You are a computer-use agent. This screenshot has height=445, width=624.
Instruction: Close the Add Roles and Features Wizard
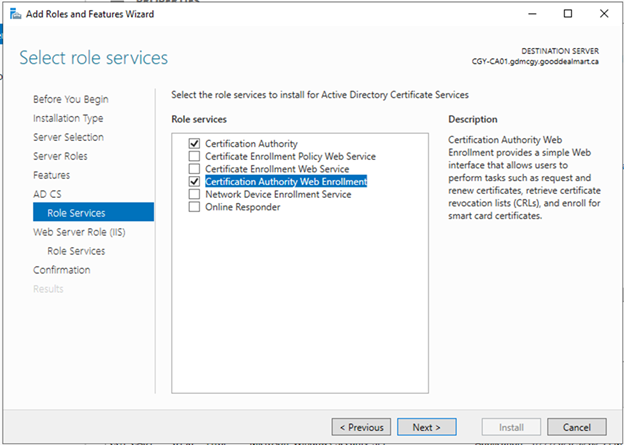click(604, 14)
